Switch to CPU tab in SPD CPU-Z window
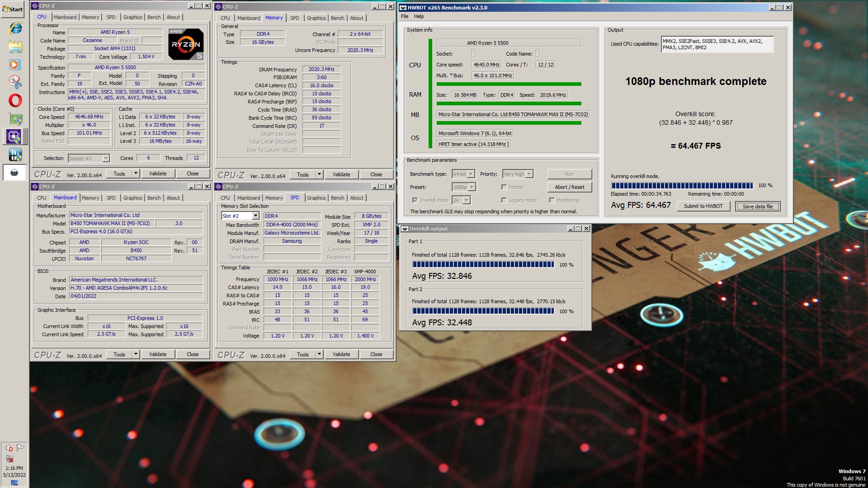 point(225,198)
